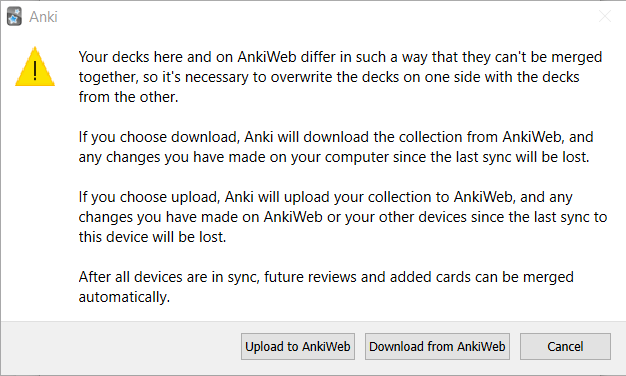Viewport: 626px width, 376px height.
Task: Choose Upload to AnkiWeb
Action: coord(298,346)
